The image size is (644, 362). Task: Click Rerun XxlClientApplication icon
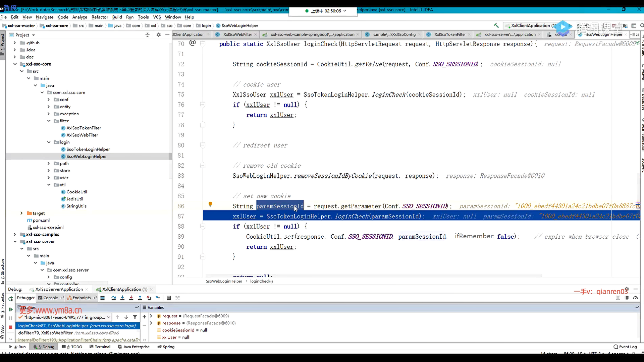10,298
